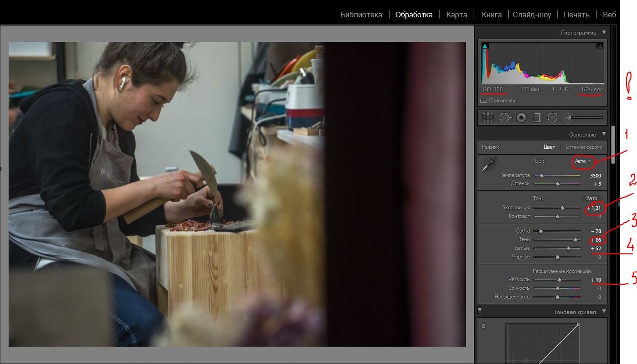This screenshot has width=637, height=364.
Task: Activate tone curve targeted adjustment tool
Action: 484,326
